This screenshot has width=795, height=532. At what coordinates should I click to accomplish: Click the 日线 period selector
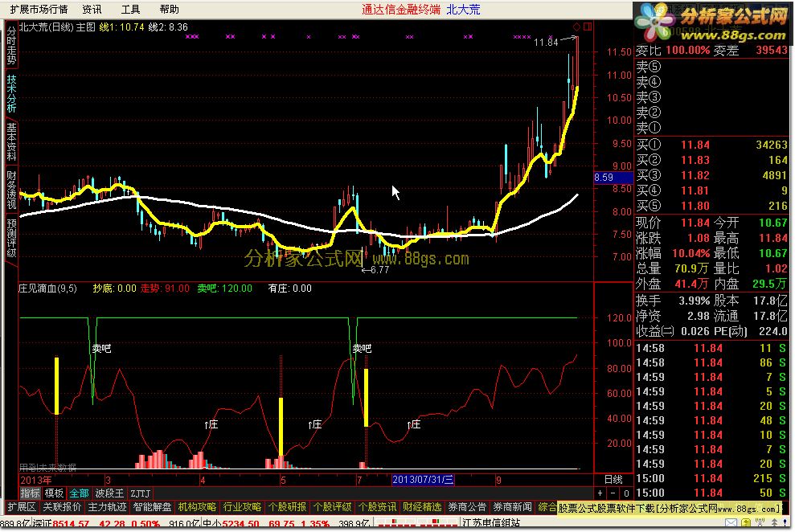coord(613,479)
